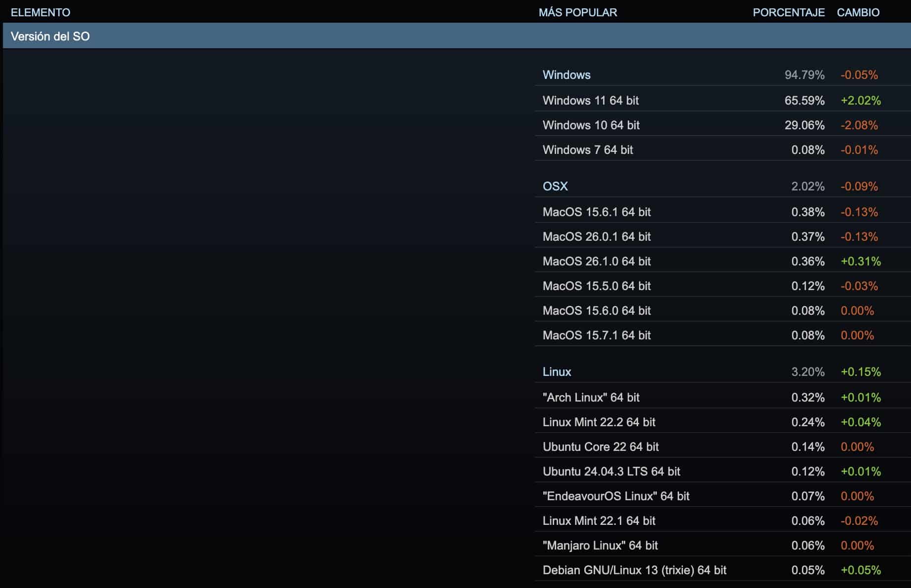The image size is (911, 588).
Task: Click the -2.08% Windows 10 change
Action: [x=859, y=125]
